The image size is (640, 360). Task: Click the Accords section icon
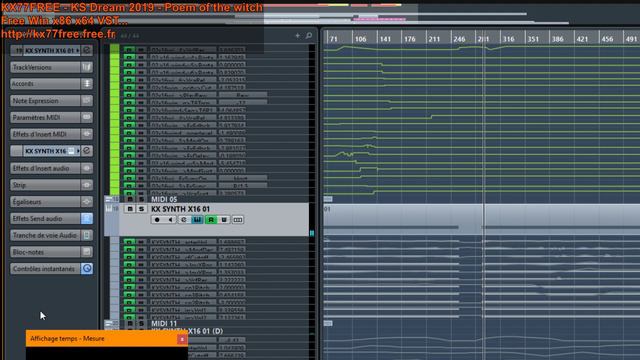click(x=87, y=84)
